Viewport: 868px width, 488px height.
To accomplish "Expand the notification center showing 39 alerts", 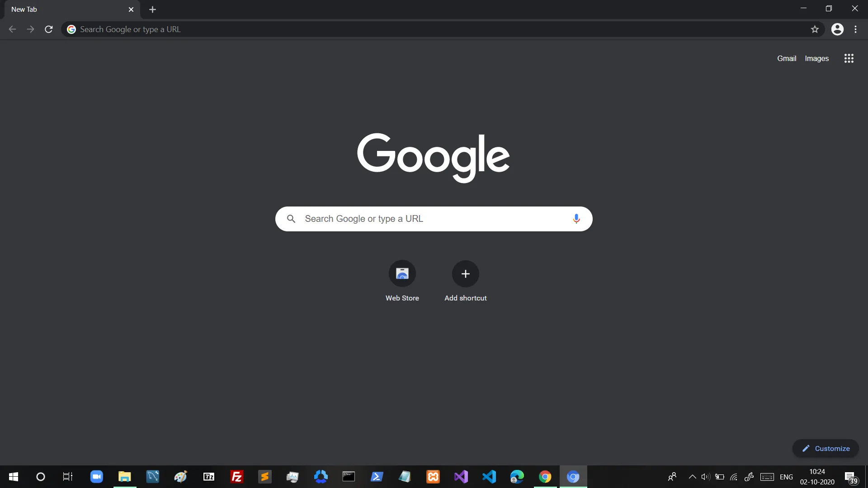I will coord(851,477).
